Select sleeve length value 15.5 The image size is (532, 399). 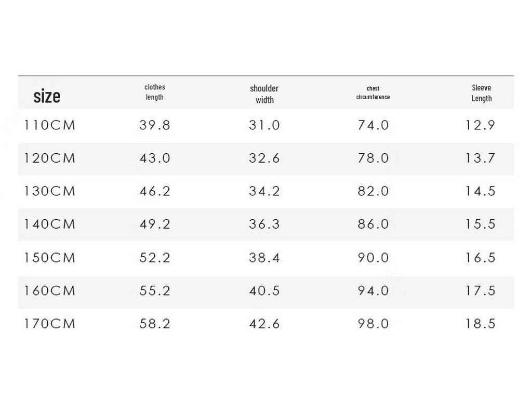click(x=481, y=224)
